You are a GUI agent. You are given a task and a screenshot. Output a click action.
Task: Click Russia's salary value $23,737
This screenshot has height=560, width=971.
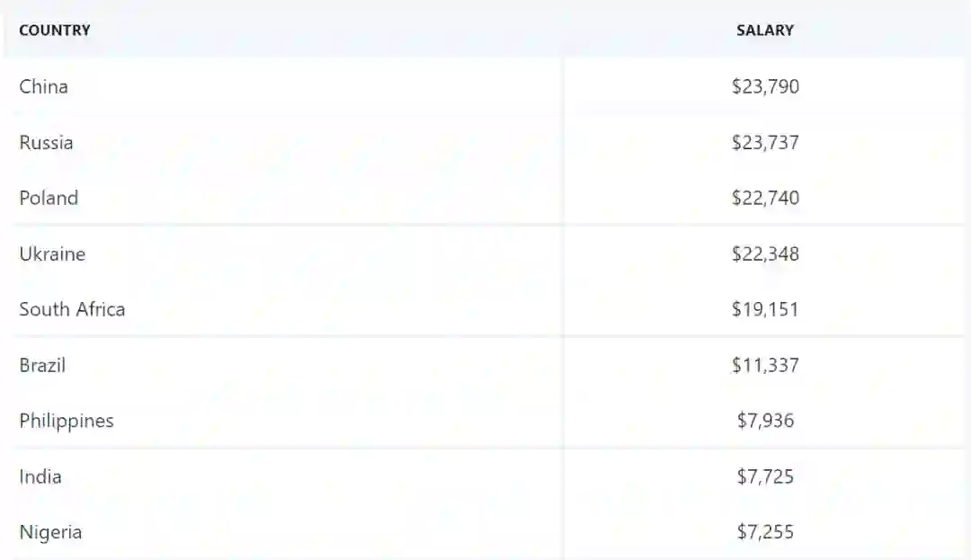point(765,143)
